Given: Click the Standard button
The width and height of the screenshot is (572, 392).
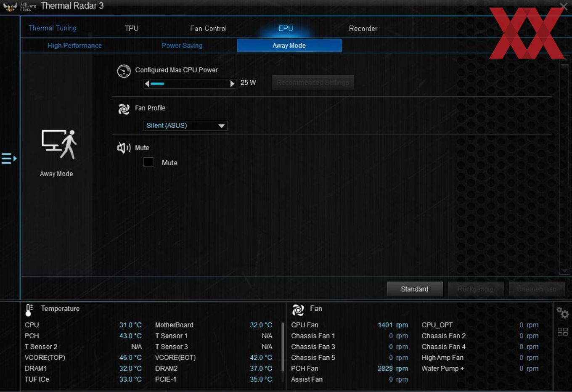Looking at the screenshot, I should (x=415, y=289).
